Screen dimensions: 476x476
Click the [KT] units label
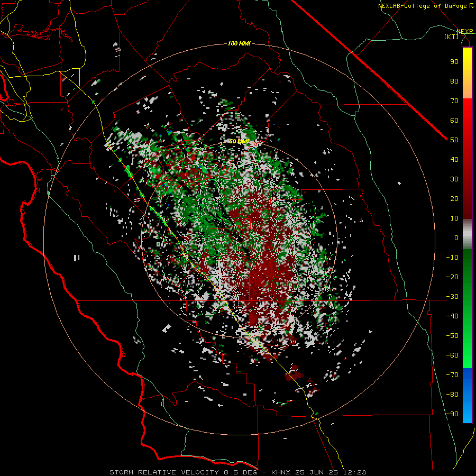tap(452, 36)
